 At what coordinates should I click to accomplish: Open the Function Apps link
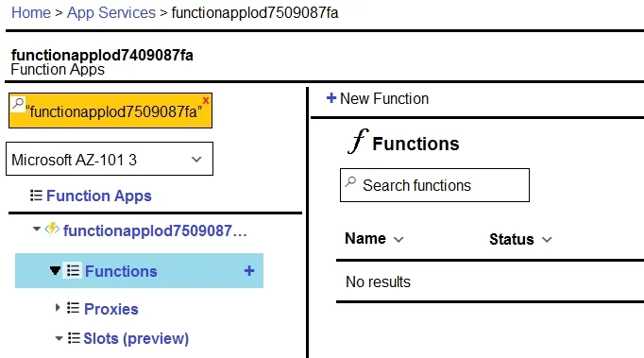click(x=99, y=196)
